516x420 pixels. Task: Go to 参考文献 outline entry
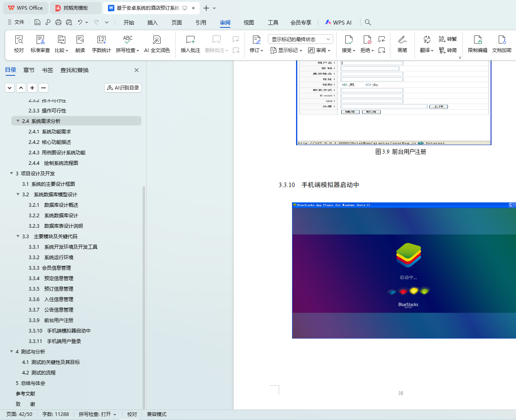tap(25, 393)
